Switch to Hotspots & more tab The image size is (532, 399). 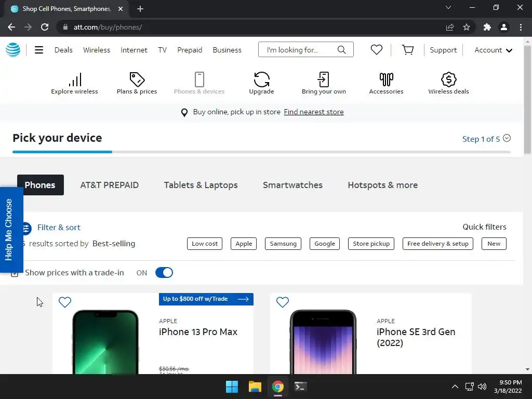click(383, 185)
